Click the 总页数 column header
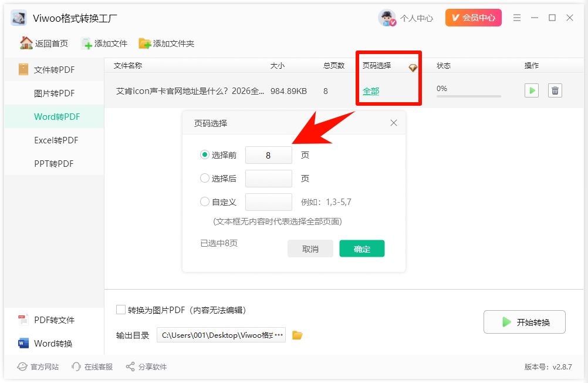588x383 pixels. click(334, 65)
